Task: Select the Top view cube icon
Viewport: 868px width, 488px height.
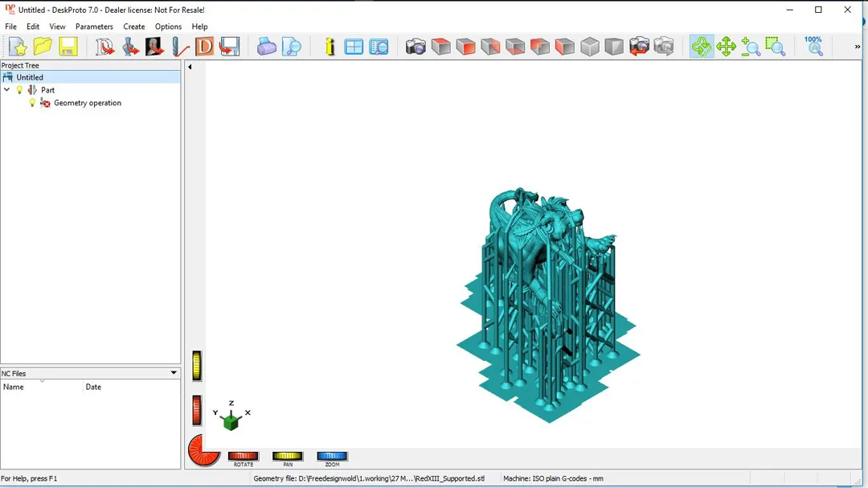Action: tap(440, 47)
